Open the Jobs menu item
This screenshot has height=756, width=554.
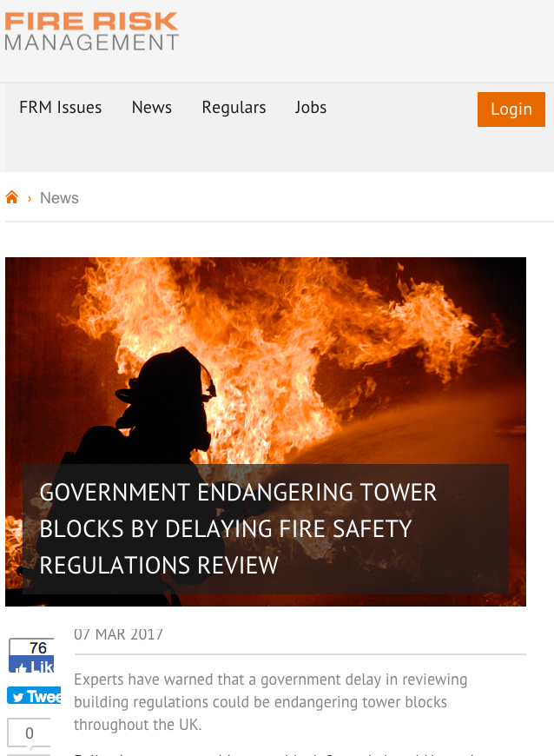311,107
